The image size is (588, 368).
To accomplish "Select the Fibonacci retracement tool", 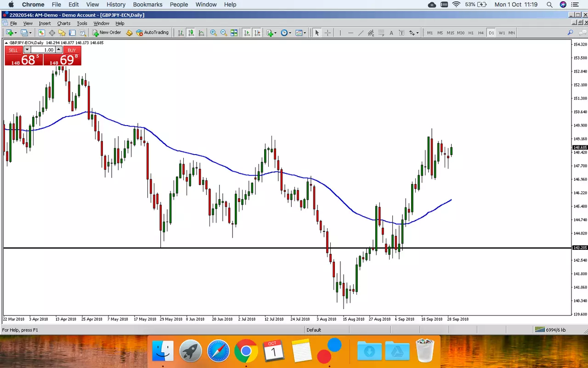I will point(381,33).
